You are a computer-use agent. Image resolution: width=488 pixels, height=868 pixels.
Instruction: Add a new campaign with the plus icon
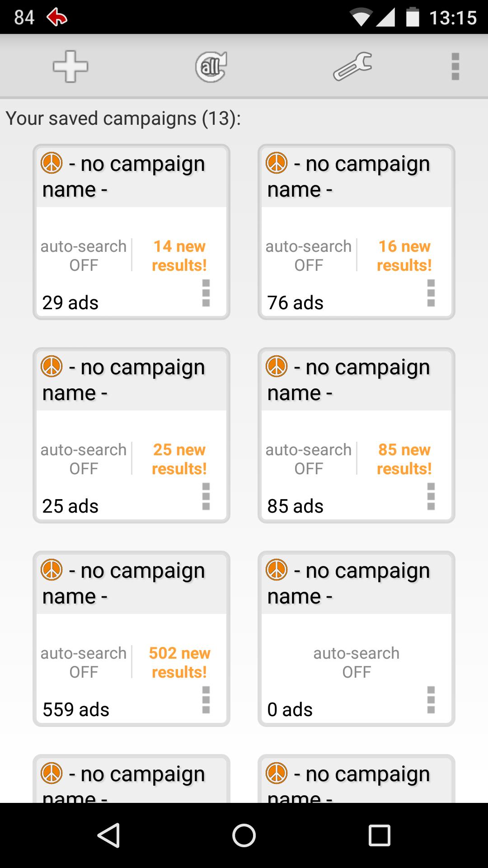pyautogui.click(x=71, y=66)
